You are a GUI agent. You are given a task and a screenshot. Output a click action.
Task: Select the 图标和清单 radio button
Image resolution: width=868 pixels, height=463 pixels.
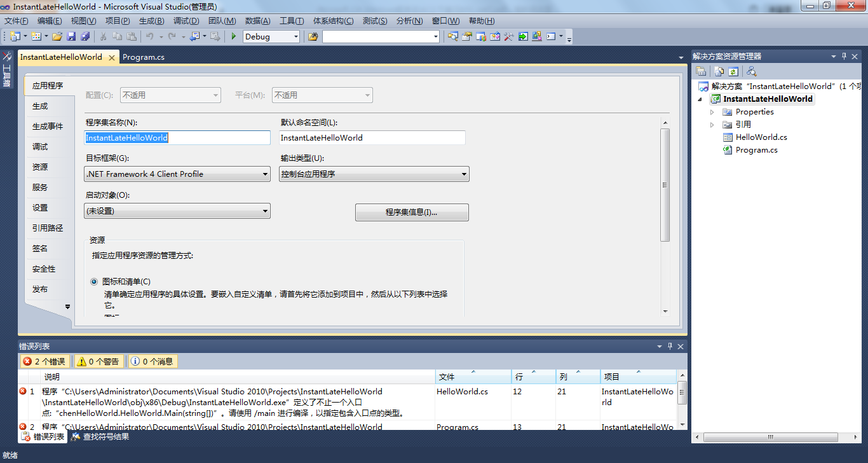point(94,282)
